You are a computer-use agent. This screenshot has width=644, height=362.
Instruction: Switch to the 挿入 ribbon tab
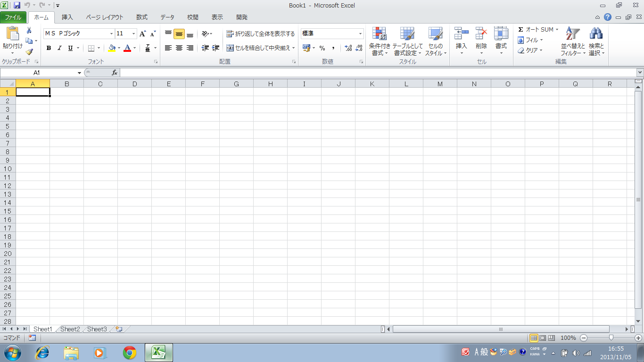pos(67,17)
